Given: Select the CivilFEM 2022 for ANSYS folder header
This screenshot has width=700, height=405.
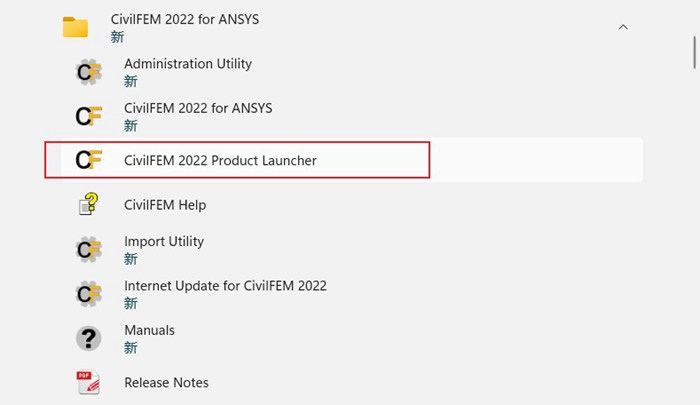Looking at the screenshot, I should tap(343, 27).
